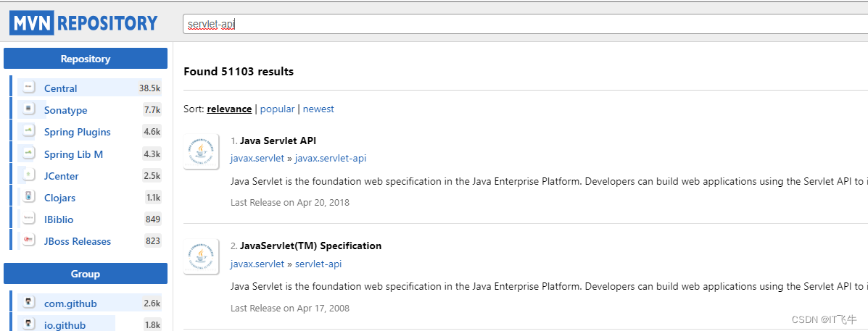Click the Sonatype repository icon
The height and width of the screenshot is (331, 868).
pyautogui.click(x=28, y=109)
